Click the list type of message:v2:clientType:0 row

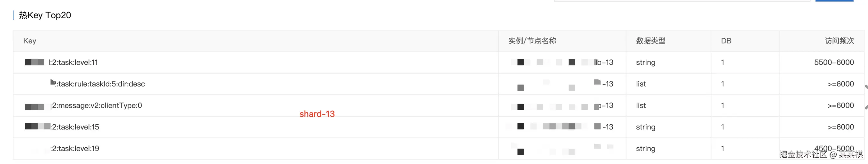(641, 106)
